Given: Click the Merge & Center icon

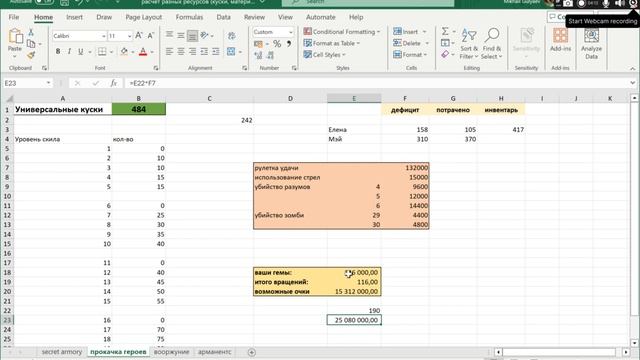Looking at the screenshot, I should pyautogui.click(x=231, y=51).
